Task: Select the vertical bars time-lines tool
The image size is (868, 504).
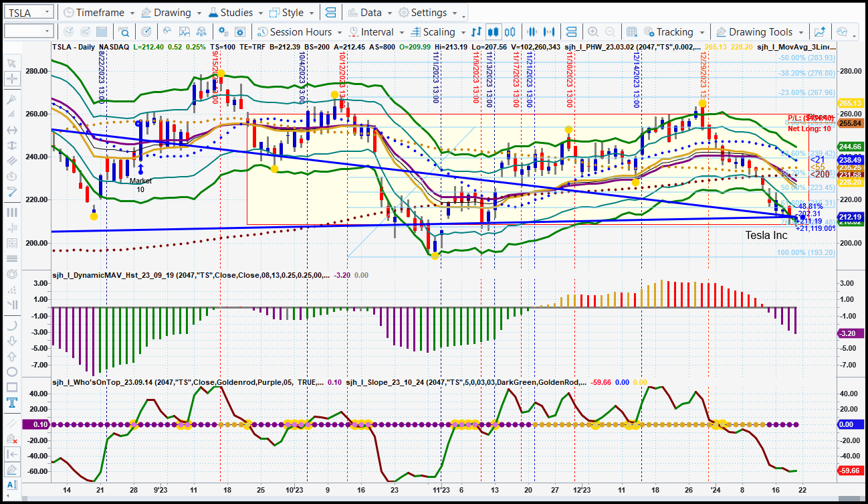Action: (x=11, y=212)
